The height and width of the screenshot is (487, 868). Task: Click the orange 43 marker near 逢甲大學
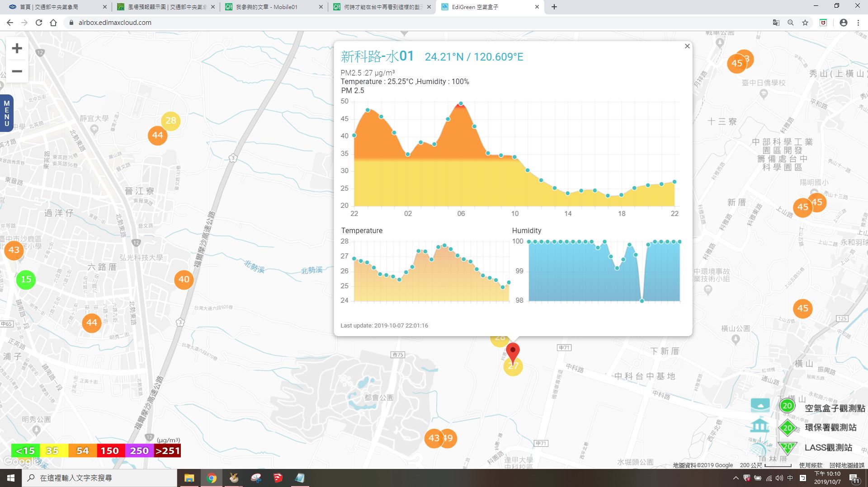coord(434,438)
